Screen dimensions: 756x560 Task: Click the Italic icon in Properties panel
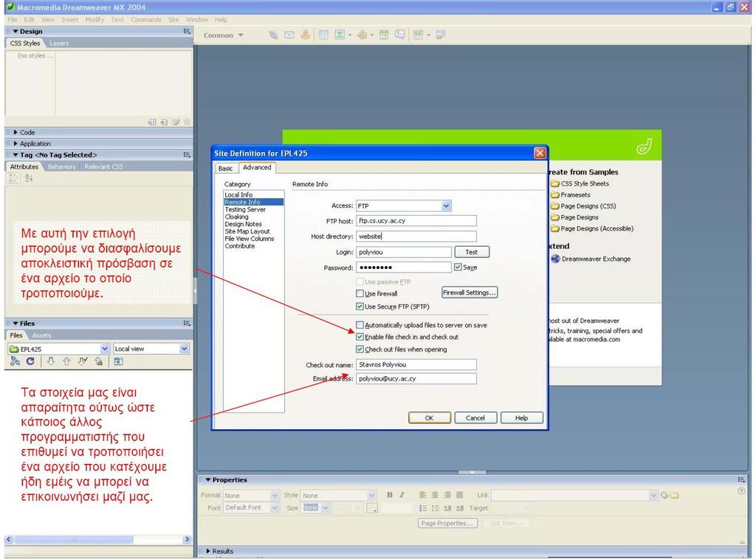click(402, 495)
